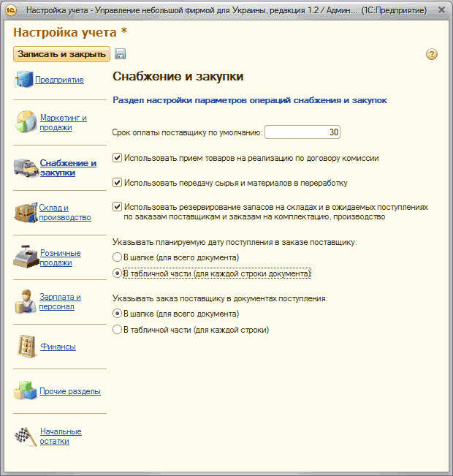Click Записать и закрыть button
Image resolution: width=453 pixels, height=476 pixels.
pyautogui.click(x=61, y=54)
